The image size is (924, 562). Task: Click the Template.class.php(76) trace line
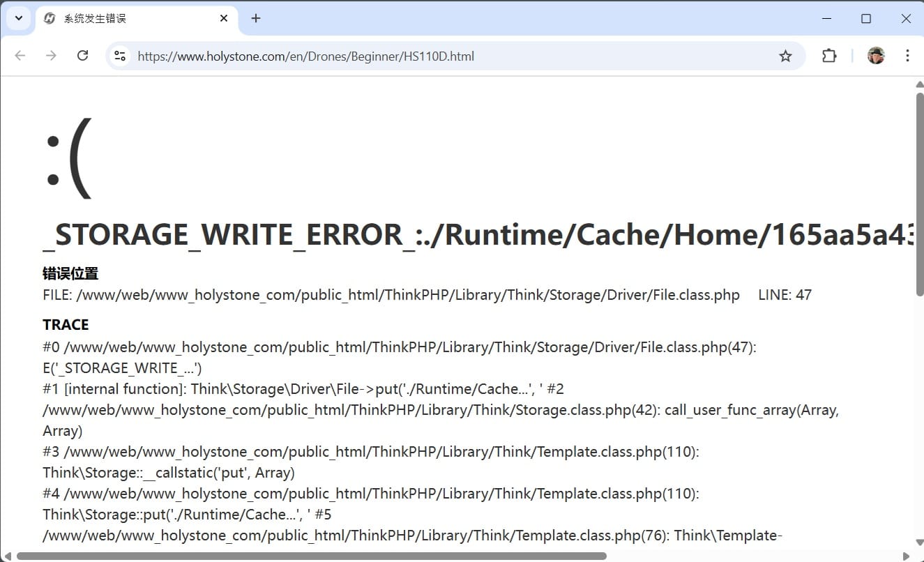pyautogui.click(x=412, y=536)
